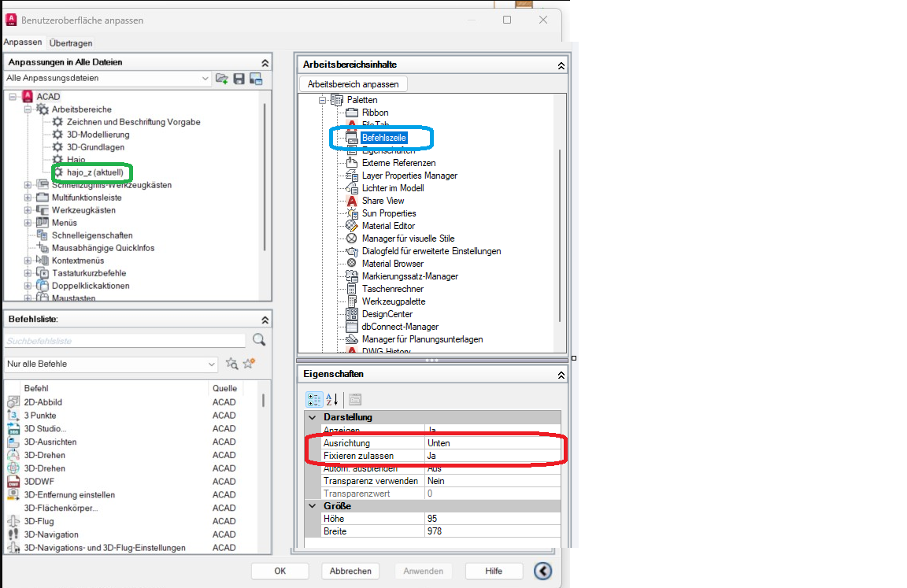Viewport: 907px width, 588px height.
Task: Click the Lichter im Modell icon
Action: [x=352, y=188]
